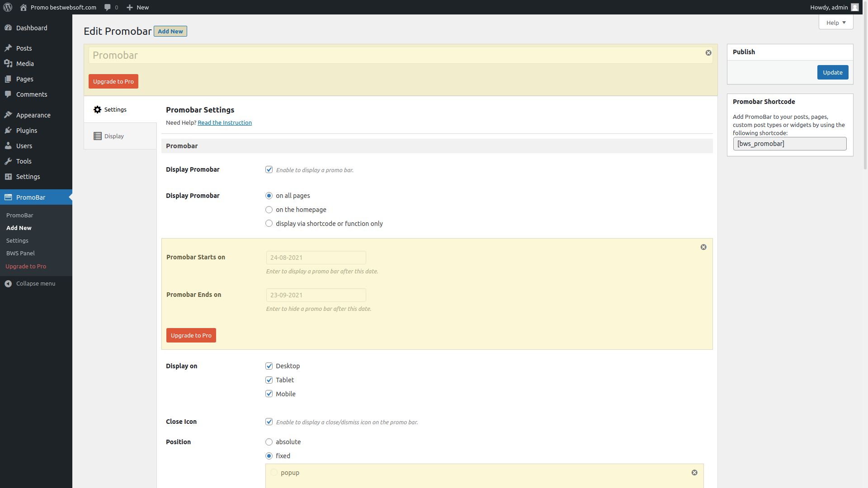Toggle the Close Icon checkbox

[269, 422]
